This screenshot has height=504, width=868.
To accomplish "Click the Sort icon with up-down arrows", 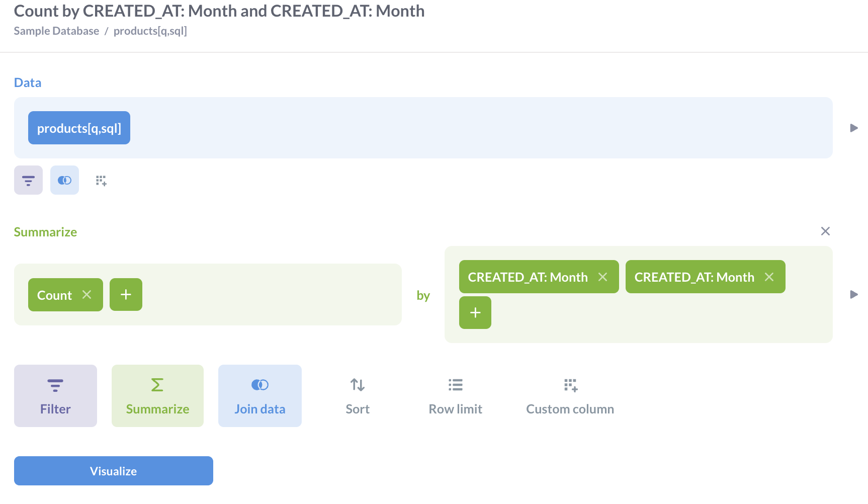I will (x=357, y=385).
